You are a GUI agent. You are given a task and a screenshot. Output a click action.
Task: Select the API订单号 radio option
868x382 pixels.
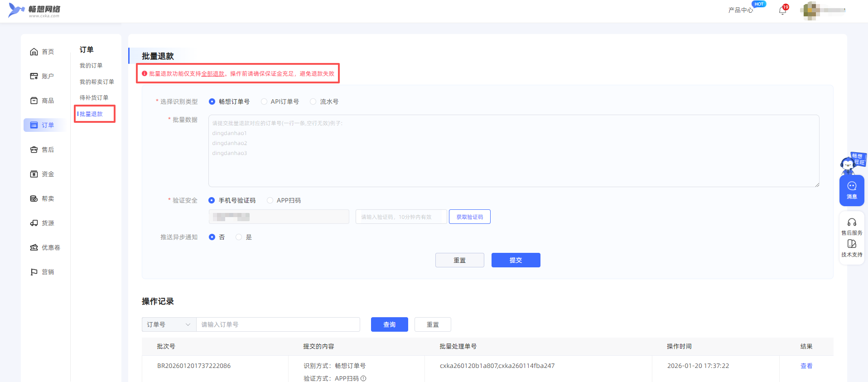[264, 102]
